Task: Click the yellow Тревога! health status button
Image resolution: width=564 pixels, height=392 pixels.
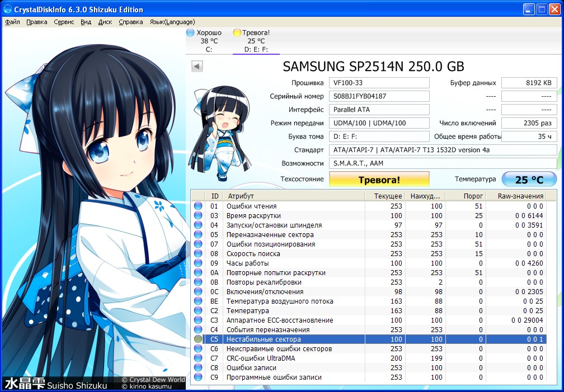Action: pyautogui.click(x=379, y=179)
